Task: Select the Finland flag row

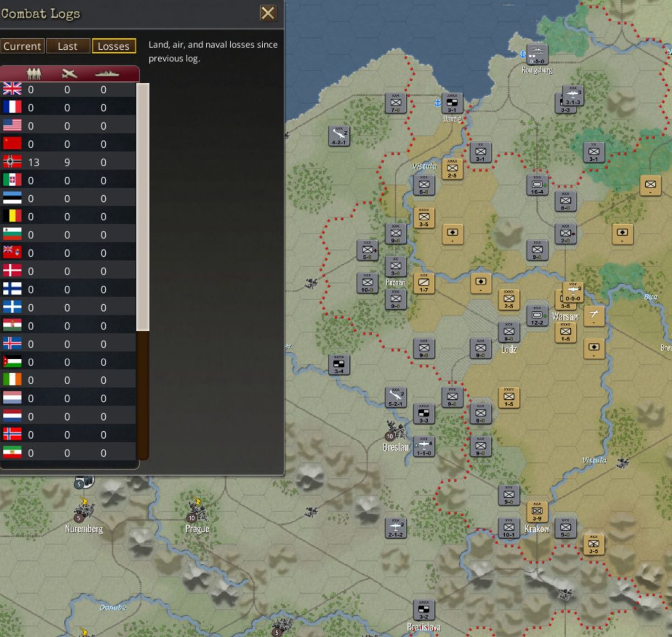Action: (x=68, y=289)
